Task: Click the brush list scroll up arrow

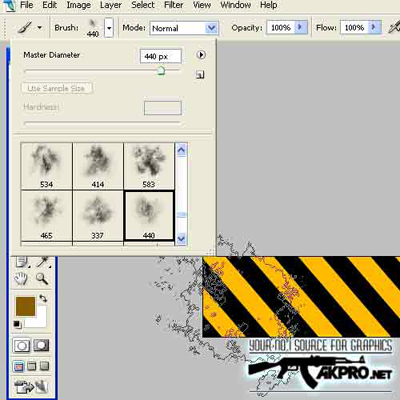Action: coord(181,150)
